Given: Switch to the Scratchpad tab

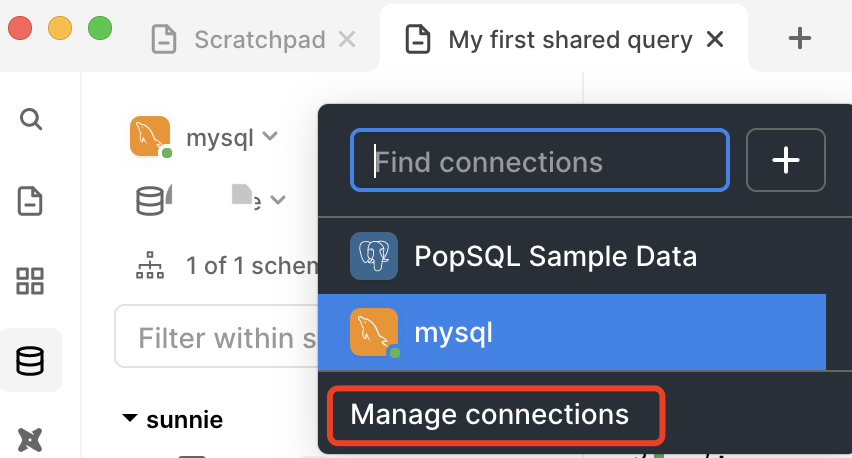Looking at the screenshot, I should pyautogui.click(x=258, y=40).
